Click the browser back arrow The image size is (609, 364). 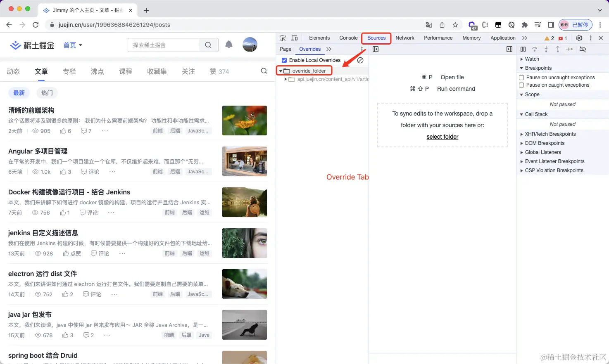click(9, 25)
